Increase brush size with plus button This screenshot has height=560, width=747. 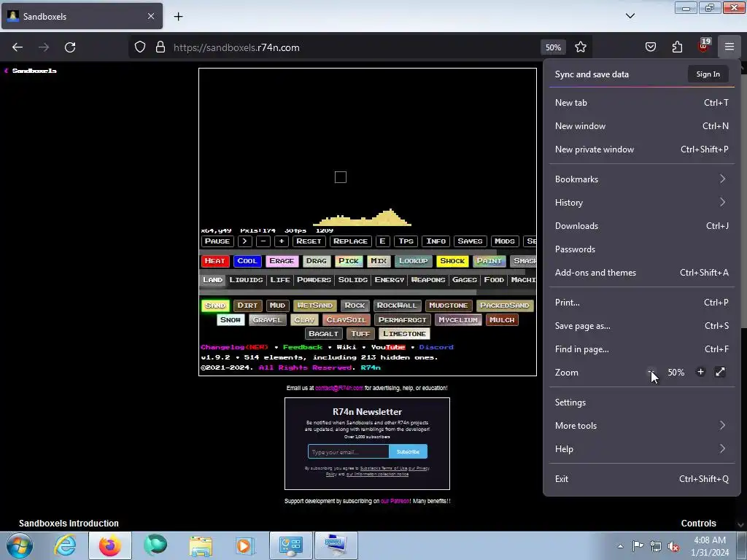[282, 241]
